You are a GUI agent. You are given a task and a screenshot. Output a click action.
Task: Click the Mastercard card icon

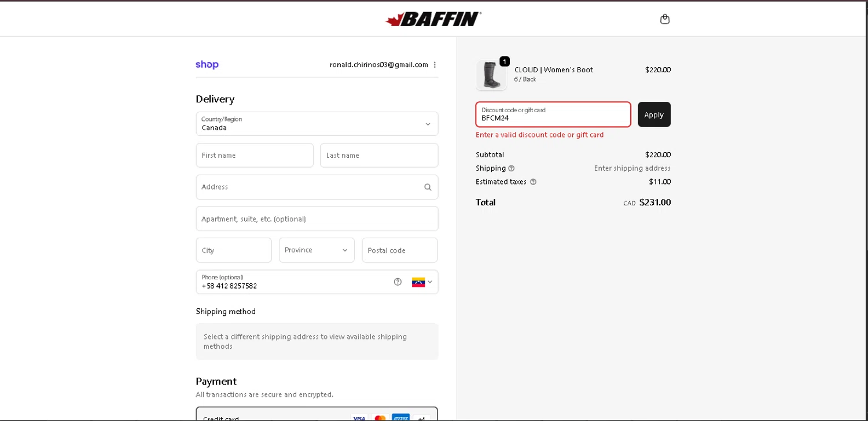tap(380, 418)
